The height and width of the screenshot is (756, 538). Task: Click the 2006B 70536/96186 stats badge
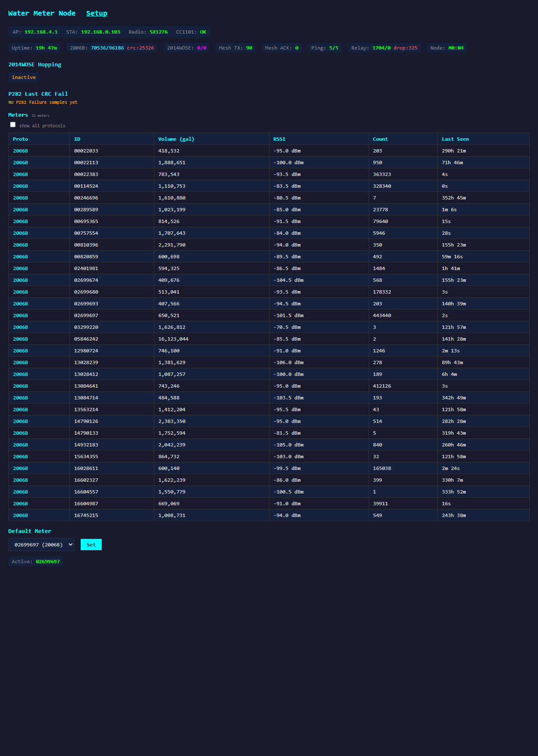[x=112, y=48]
